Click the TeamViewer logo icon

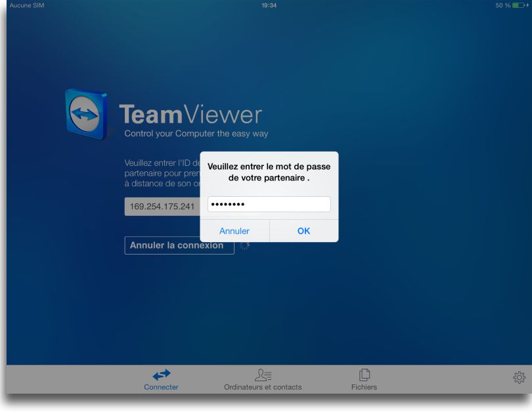[x=86, y=116]
